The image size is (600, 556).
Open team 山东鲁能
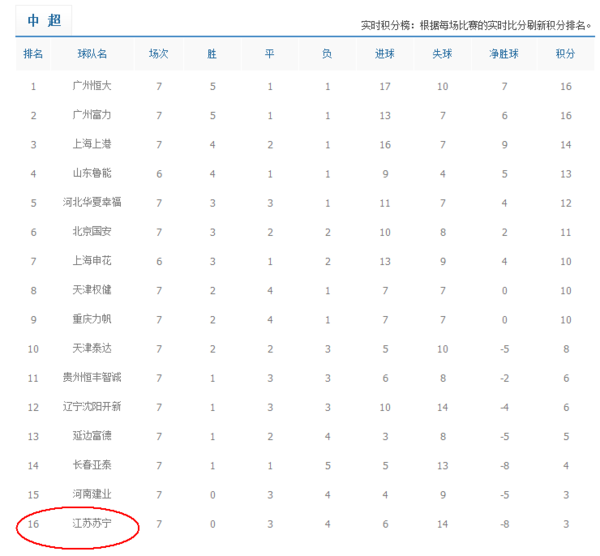(92, 173)
